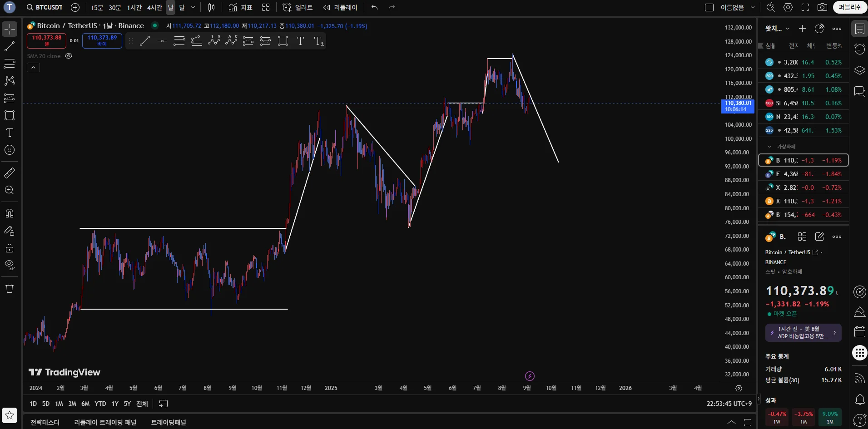Start bar replay with the 리플레이 button
This screenshot has height=429, width=868.
click(x=340, y=7)
